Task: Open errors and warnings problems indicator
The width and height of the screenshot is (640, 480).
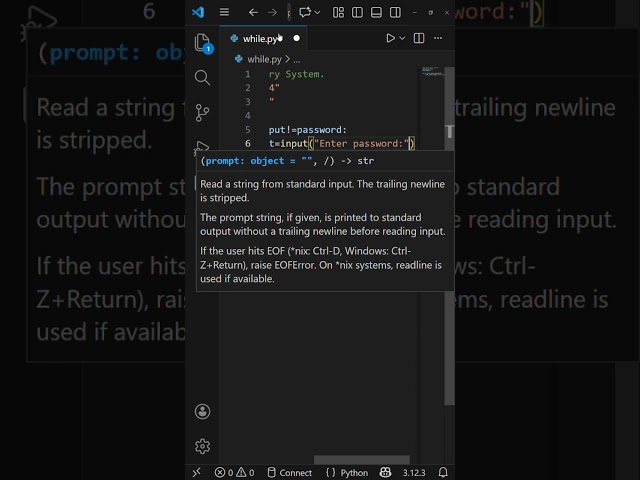Action: [234, 473]
